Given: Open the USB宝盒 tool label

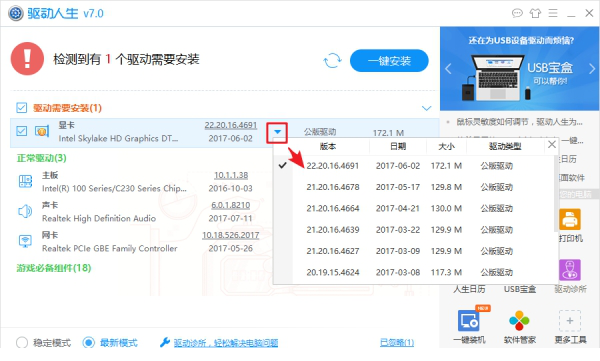Looking at the screenshot, I should pyautogui.click(x=520, y=289).
